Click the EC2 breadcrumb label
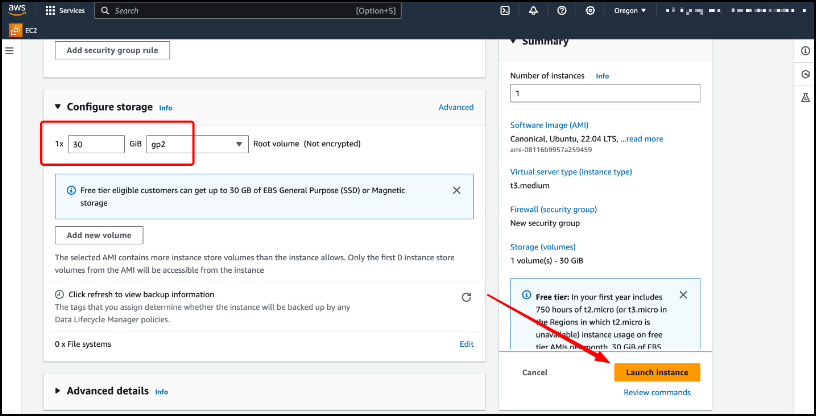 coord(31,30)
